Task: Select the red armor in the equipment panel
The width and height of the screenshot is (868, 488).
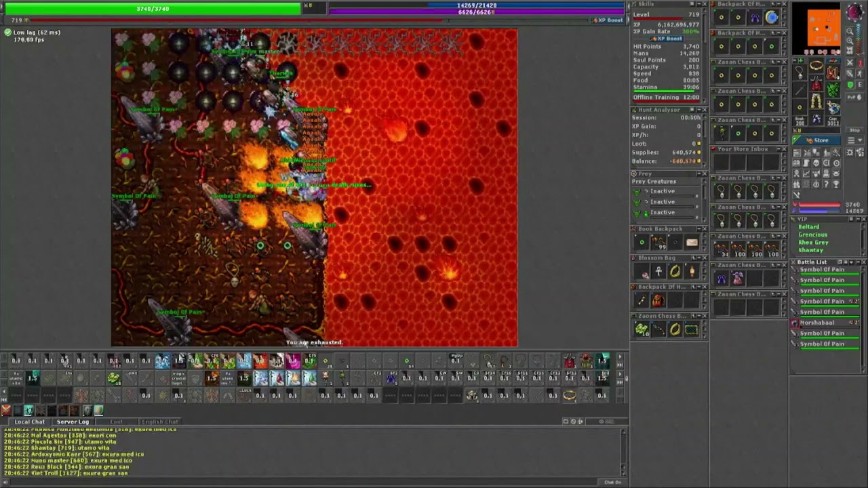Action: [816, 84]
